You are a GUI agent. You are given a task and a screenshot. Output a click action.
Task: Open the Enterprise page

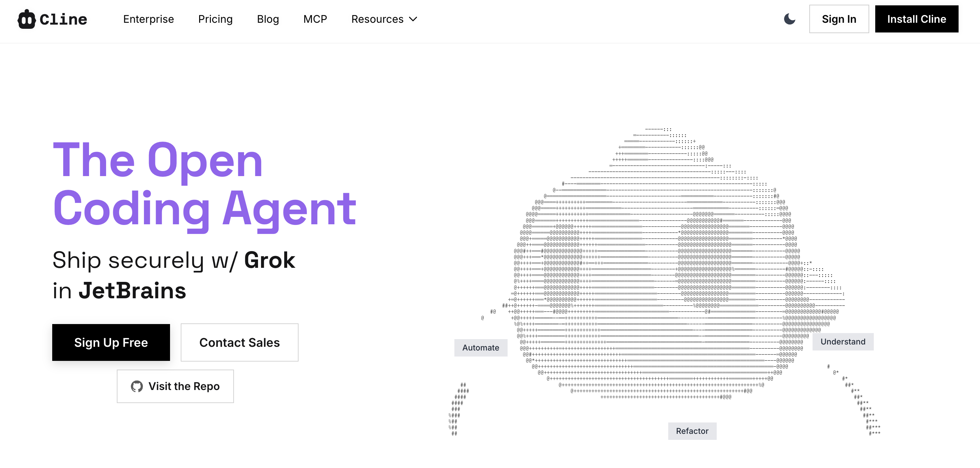pos(148,19)
